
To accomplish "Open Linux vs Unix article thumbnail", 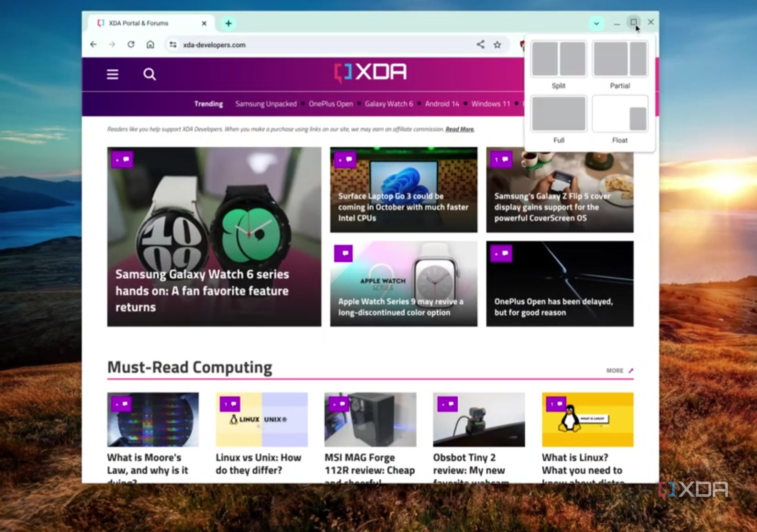I will point(262,420).
